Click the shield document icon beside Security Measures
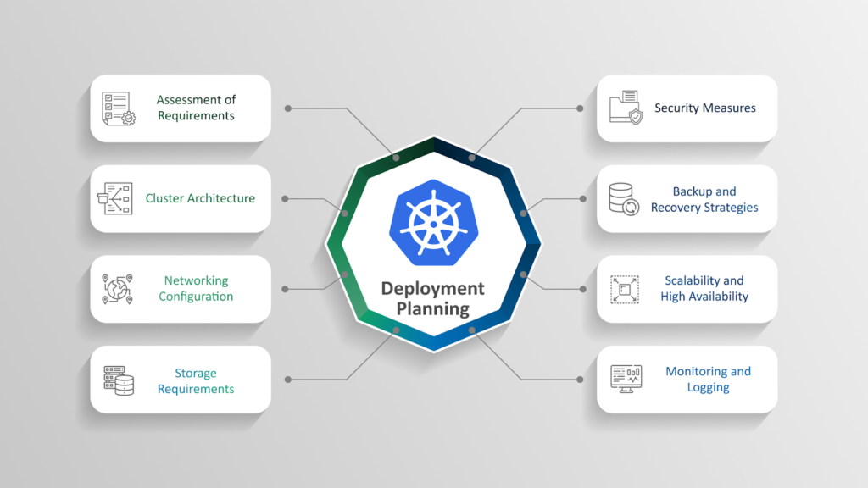868x488 pixels. point(625,108)
